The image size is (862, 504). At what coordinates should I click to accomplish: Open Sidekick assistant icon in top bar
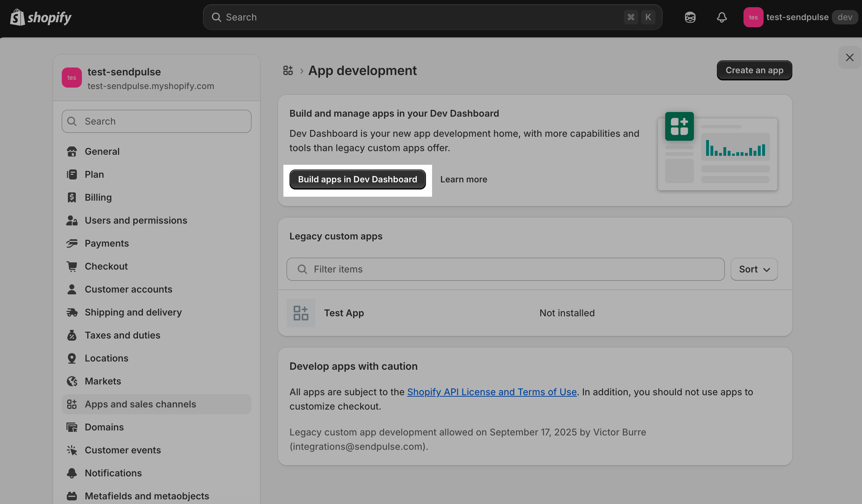coord(690,17)
